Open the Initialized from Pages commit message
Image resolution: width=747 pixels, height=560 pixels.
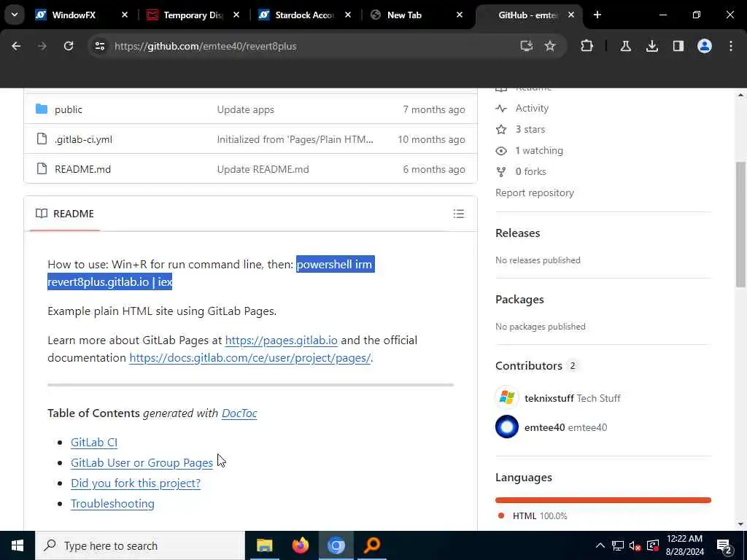click(x=295, y=139)
